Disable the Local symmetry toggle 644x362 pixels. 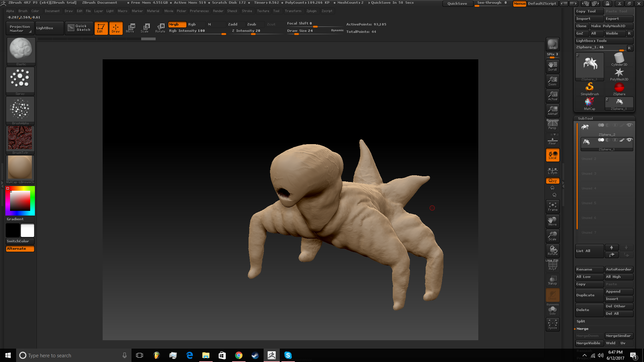tap(552, 155)
